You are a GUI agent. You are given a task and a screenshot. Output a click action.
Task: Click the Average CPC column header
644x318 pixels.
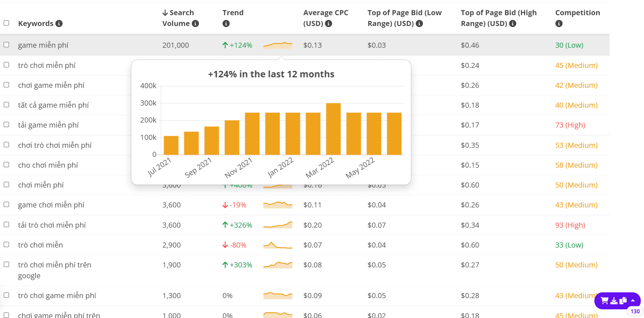point(326,18)
